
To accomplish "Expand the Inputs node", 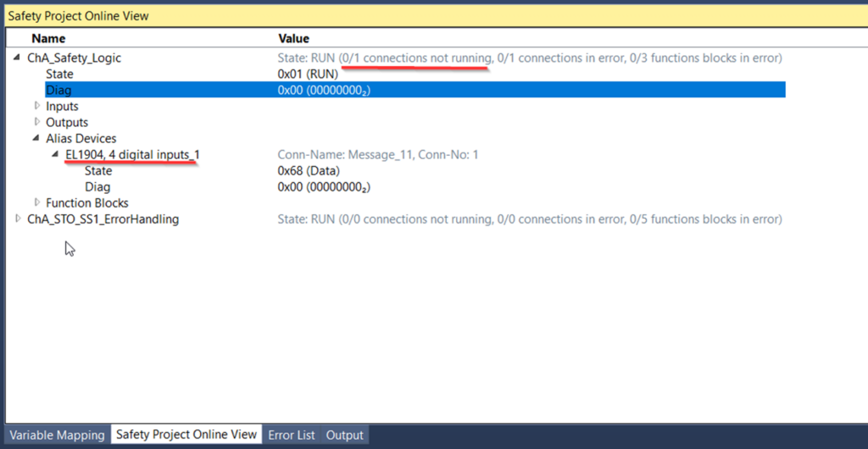I will click(37, 106).
